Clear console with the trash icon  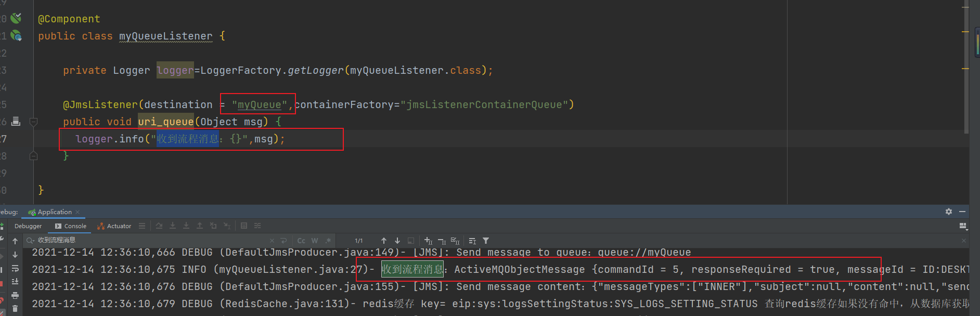click(15, 308)
